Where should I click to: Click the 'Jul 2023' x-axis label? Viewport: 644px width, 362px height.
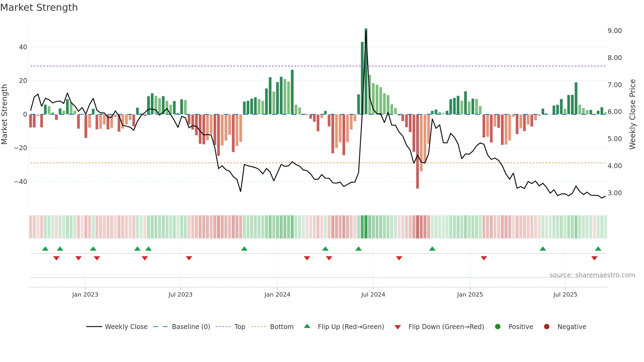(180, 294)
